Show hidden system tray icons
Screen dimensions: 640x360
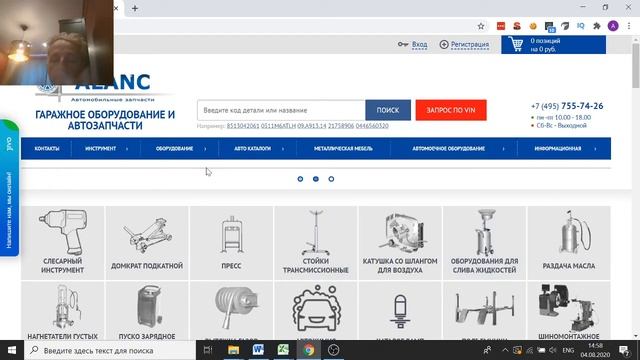[x=505, y=350]
